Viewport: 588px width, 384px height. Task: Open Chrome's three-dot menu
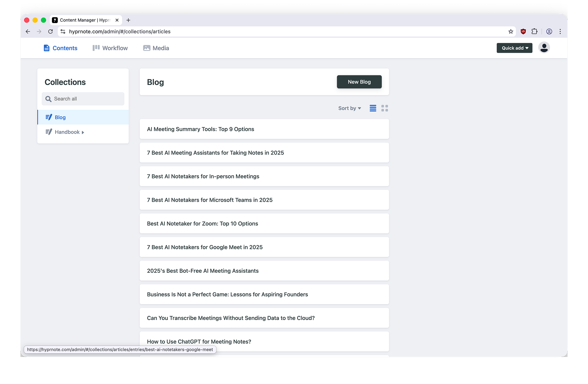tap(560, 31)
